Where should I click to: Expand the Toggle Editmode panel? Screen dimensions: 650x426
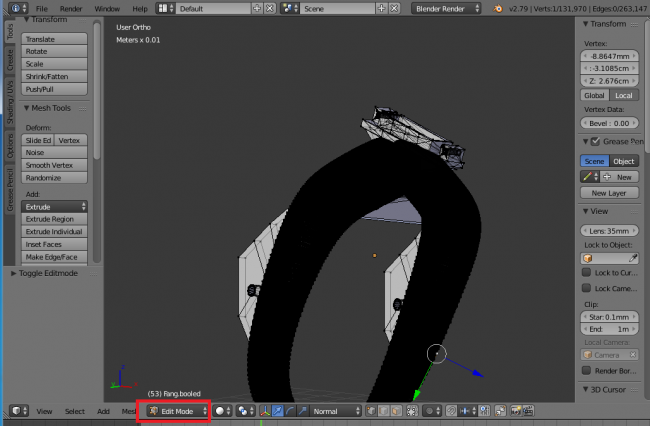[49, 272]
